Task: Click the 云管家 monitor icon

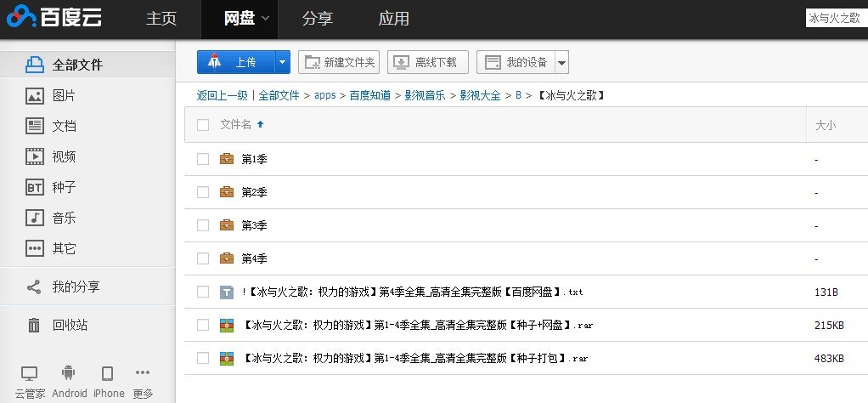Action: [30, 373]
